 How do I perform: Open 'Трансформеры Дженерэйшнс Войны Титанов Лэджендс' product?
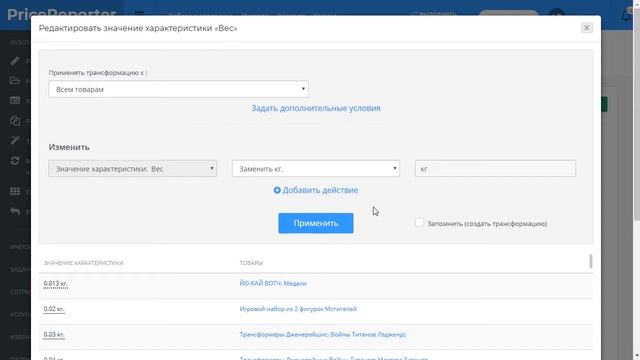[322, 334]
